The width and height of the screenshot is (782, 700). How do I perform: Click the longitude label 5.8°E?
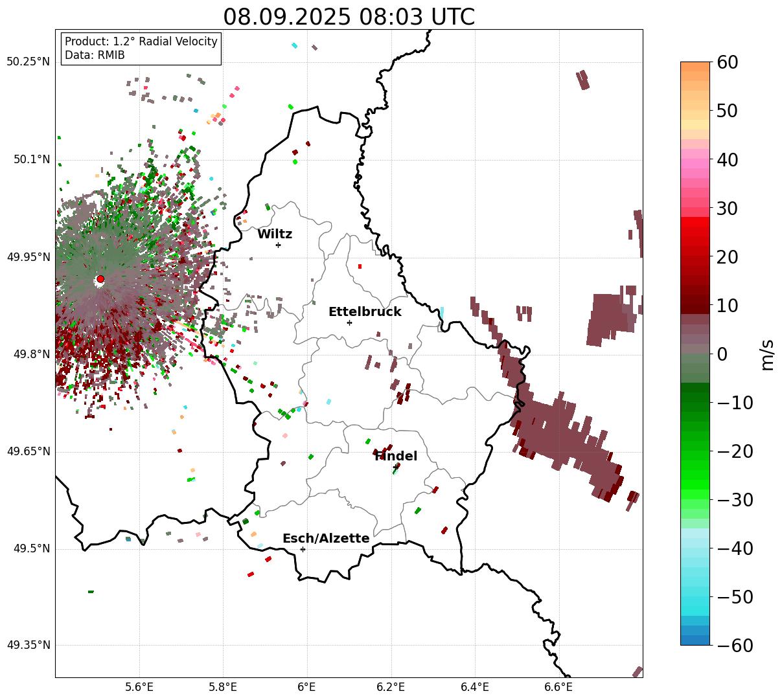pyautogui.click(x=223, y=687)
